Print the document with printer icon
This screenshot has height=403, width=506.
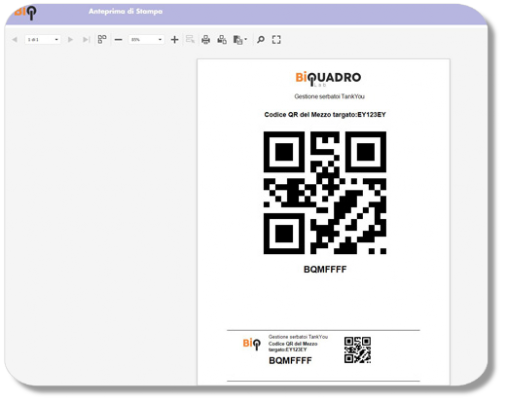(206, 40)
